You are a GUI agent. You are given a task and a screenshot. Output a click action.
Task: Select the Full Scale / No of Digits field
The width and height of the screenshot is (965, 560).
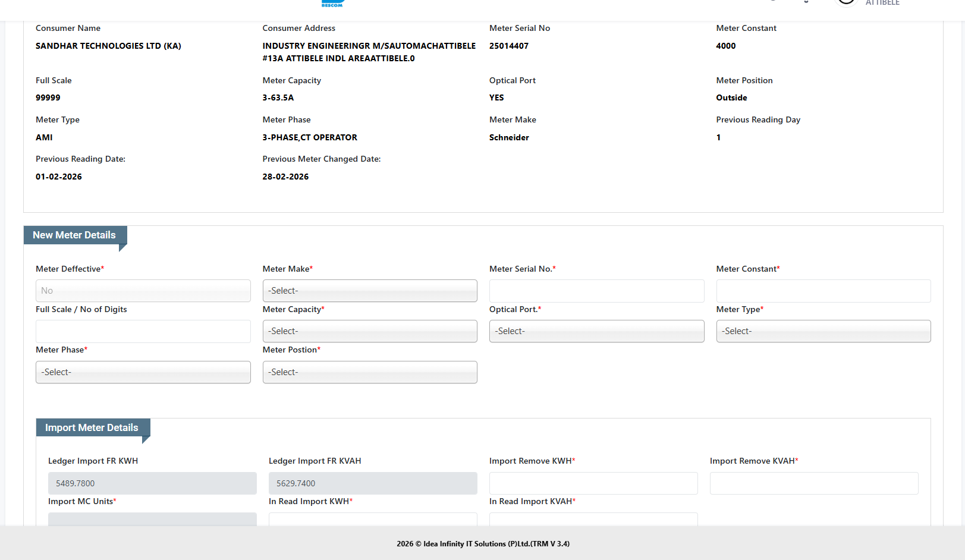pyautogui.click(x=143, y=331)
